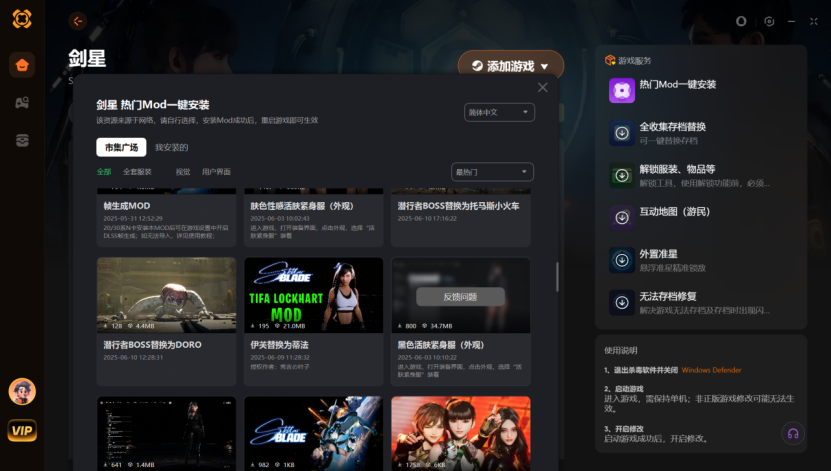The width and height of the screenshot is (831, 471).
Task: Select the 全部 category filter
Action: tap(104, 172)
